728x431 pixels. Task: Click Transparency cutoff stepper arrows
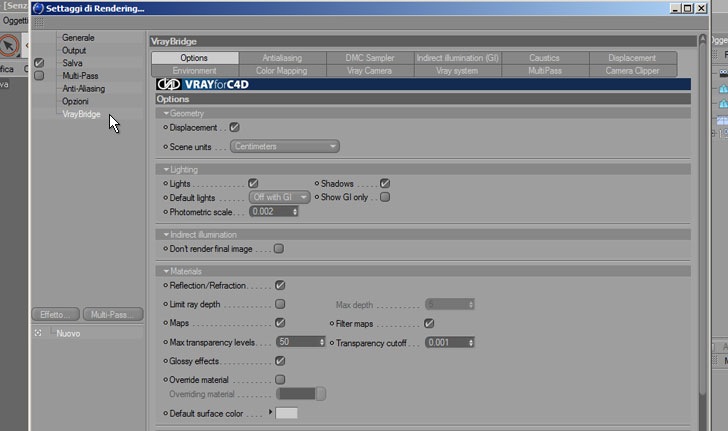coord(471,343)
